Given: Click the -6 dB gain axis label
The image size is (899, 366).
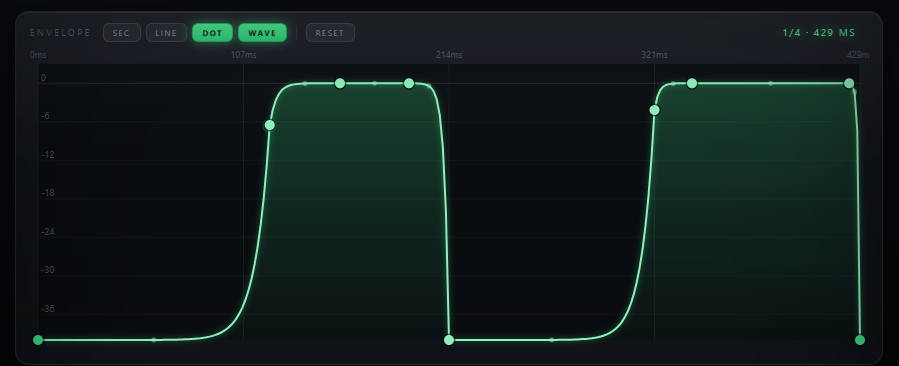Looking at the screenshot, I should (x=45, y=116).
